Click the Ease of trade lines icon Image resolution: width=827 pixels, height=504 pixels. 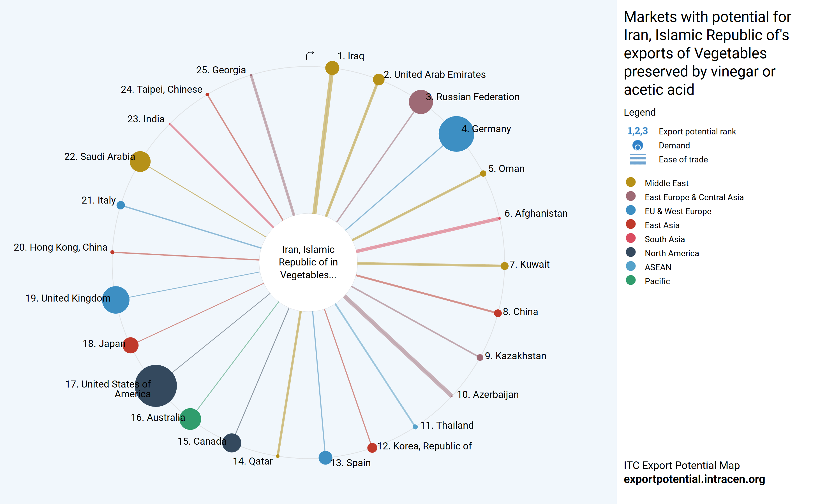(x=637, y=160)
